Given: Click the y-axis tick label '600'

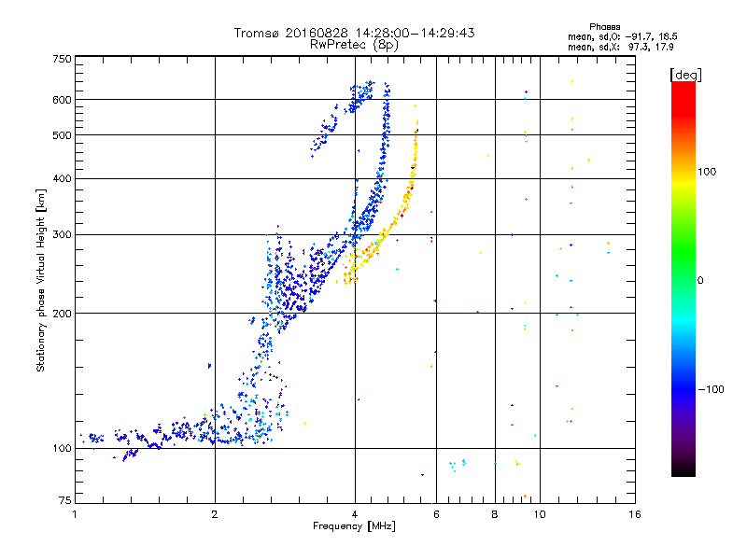Looking at the screenshot, I should coord(62,100).
